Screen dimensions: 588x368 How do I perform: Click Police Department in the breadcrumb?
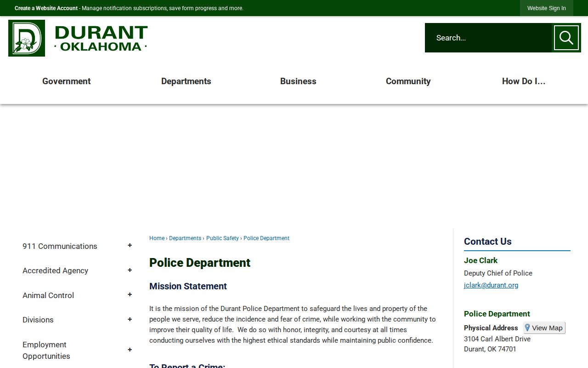266,238
